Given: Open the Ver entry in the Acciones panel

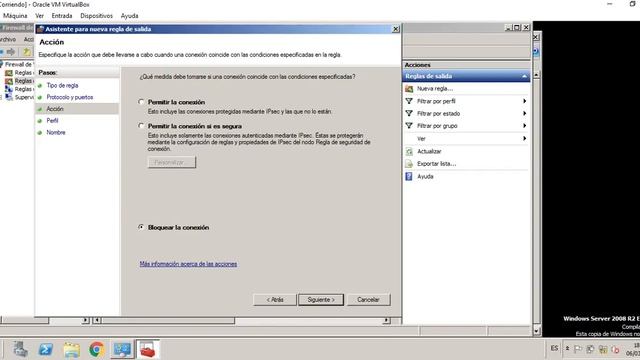Looking at the screenshot, I should 421,139.
